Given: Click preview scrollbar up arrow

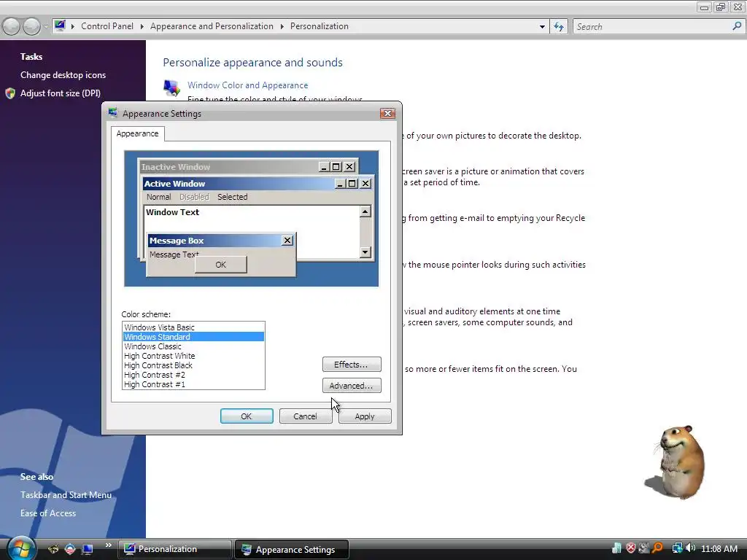Looking at the screenshot, I should pos(365,211).
